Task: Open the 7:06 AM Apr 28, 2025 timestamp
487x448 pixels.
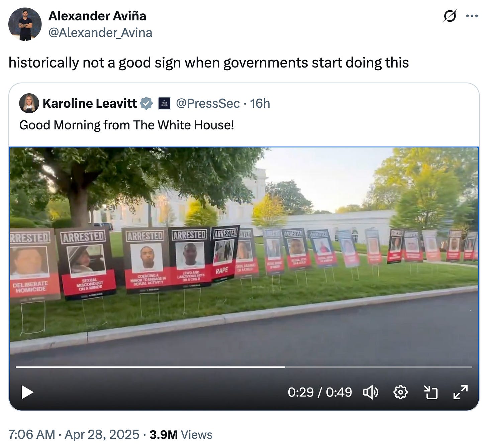Action: (74, 434)
